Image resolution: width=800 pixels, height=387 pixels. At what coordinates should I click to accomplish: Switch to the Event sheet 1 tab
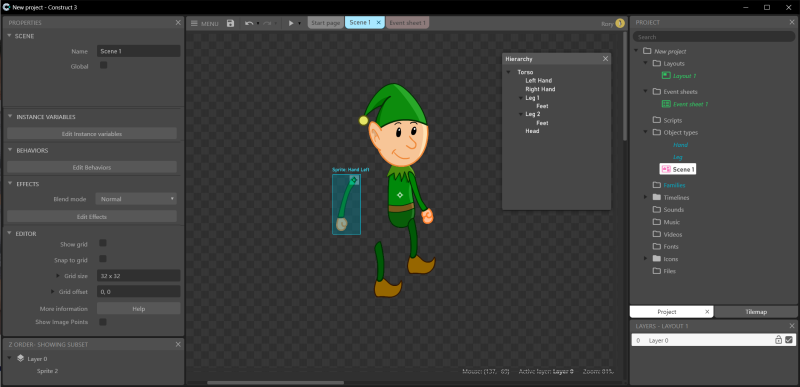[407, 23]
